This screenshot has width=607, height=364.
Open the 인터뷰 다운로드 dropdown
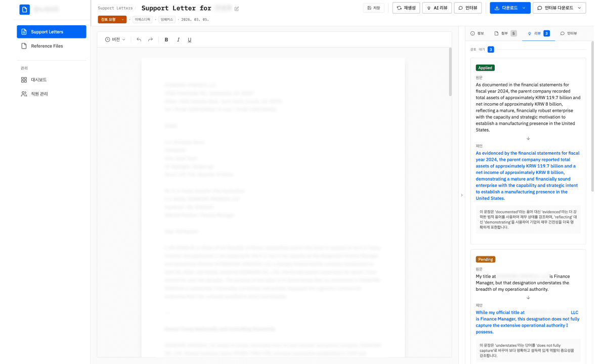(x=559, y=8)
